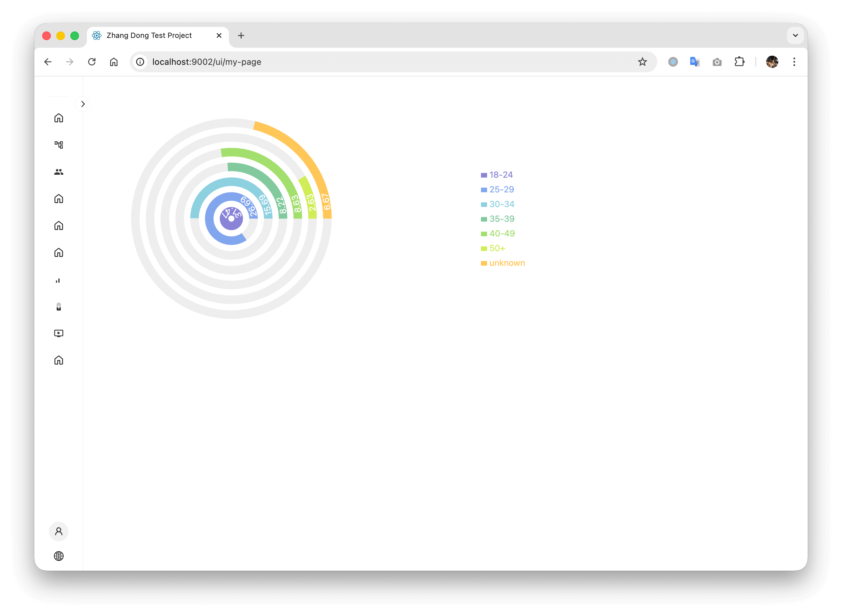The height and width of the screenshot is (616, 842).
Task: Close the Zhang Dong Test Project tab
Action: point(219,35)
